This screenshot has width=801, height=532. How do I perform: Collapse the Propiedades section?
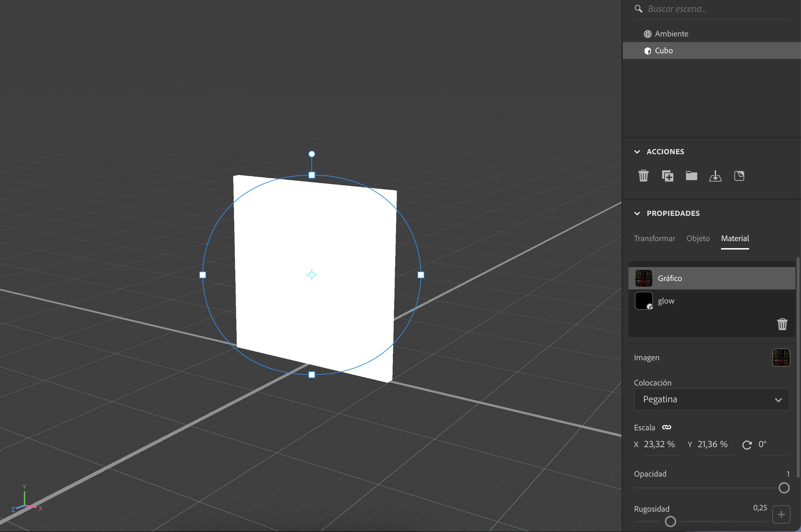(x=637, y=213)
